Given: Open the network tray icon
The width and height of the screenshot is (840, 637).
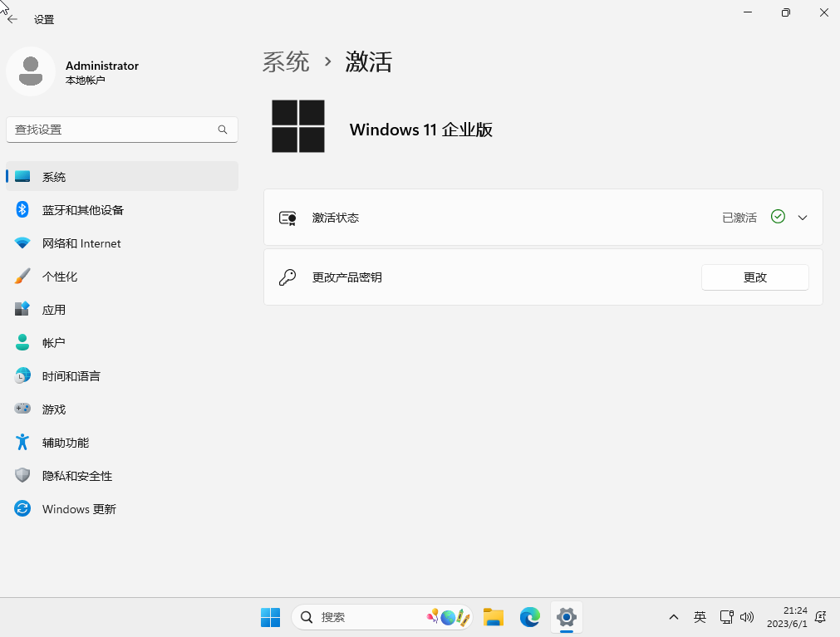Looking at the screenshot, I should (x=726, y=617).
